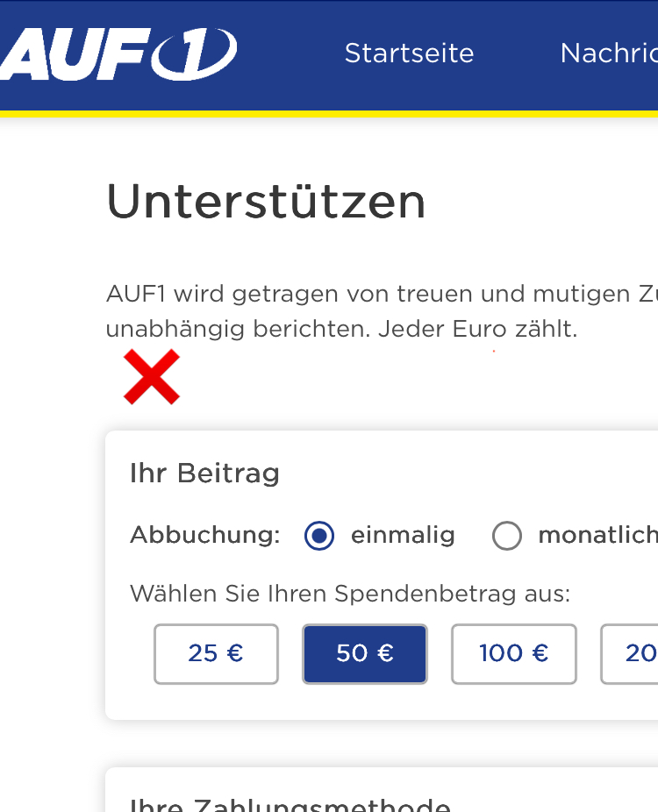Click the Unterstützen page heading

[x=266, y=202]
